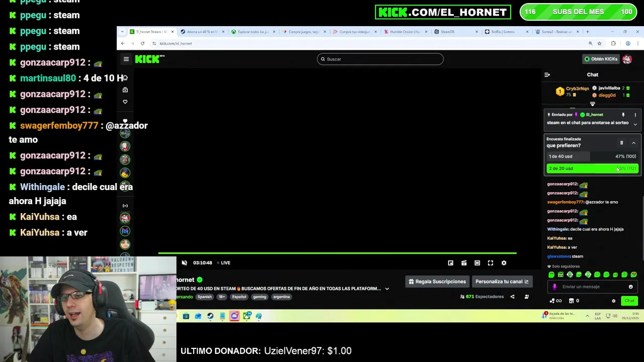Open channel points infinity icon
This screenshot has width=644, height=362.
(555, 301)
